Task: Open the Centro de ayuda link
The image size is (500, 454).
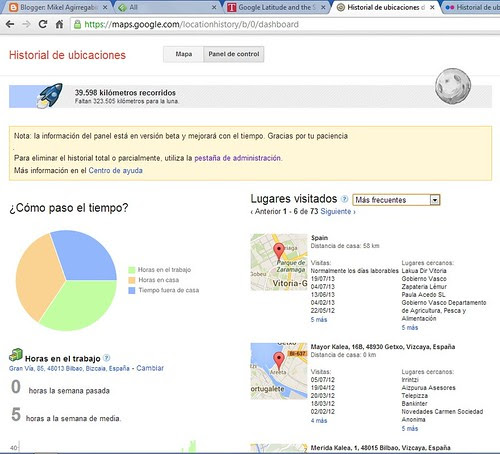Action: tap(115, 170)
